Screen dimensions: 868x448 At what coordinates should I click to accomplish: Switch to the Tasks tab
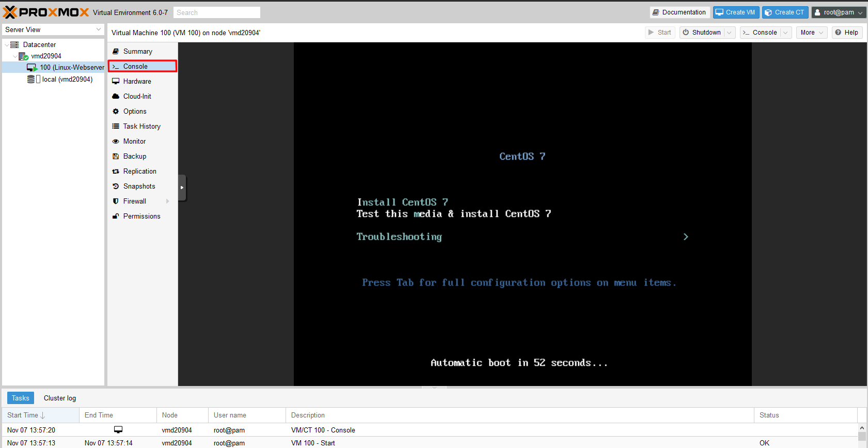21,398
